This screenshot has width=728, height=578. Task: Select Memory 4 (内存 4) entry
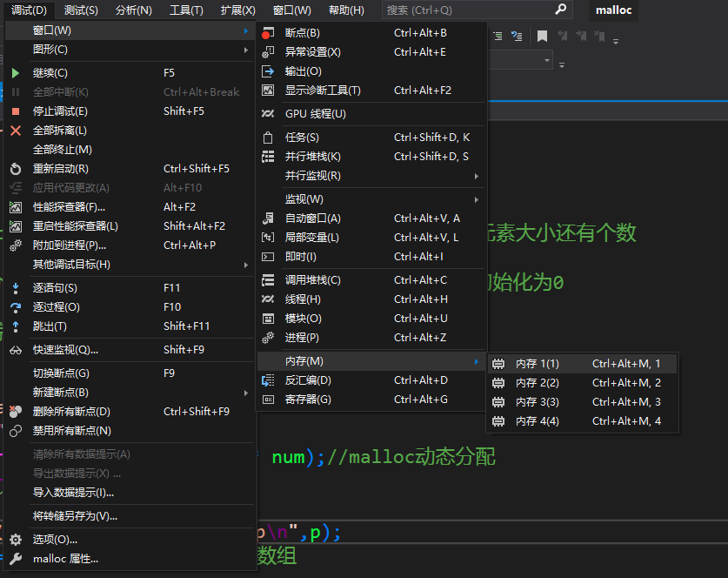582,421
